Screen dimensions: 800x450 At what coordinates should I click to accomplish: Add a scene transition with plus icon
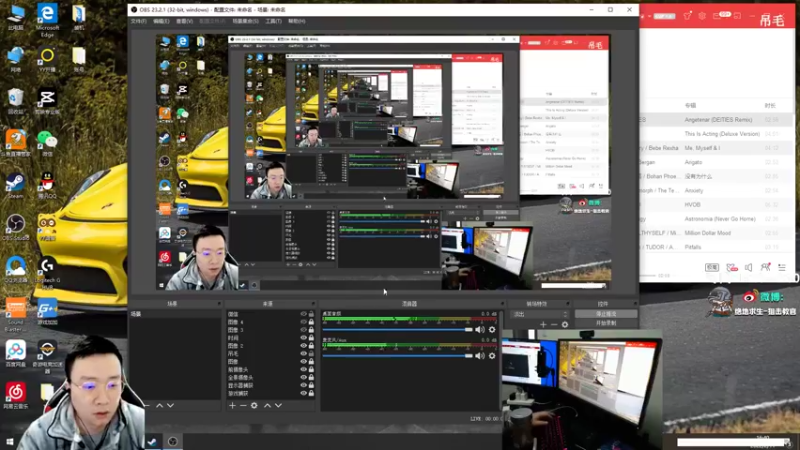[x=543, y=324]
